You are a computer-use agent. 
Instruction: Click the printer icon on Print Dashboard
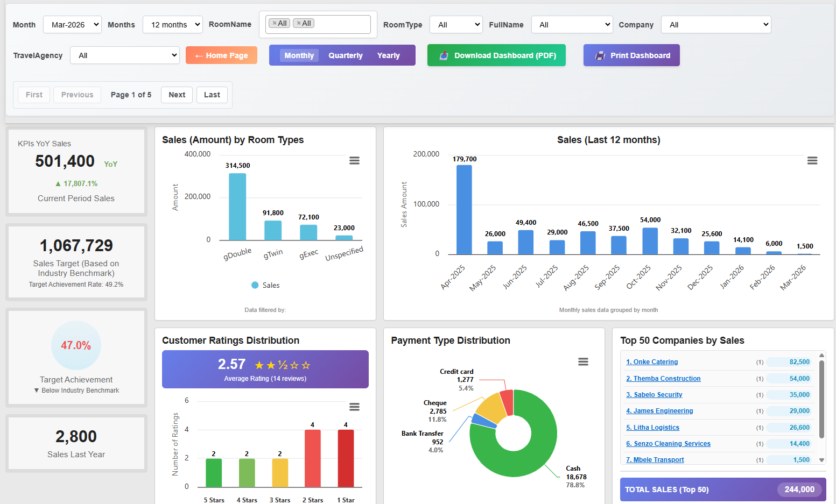(600, 55)
